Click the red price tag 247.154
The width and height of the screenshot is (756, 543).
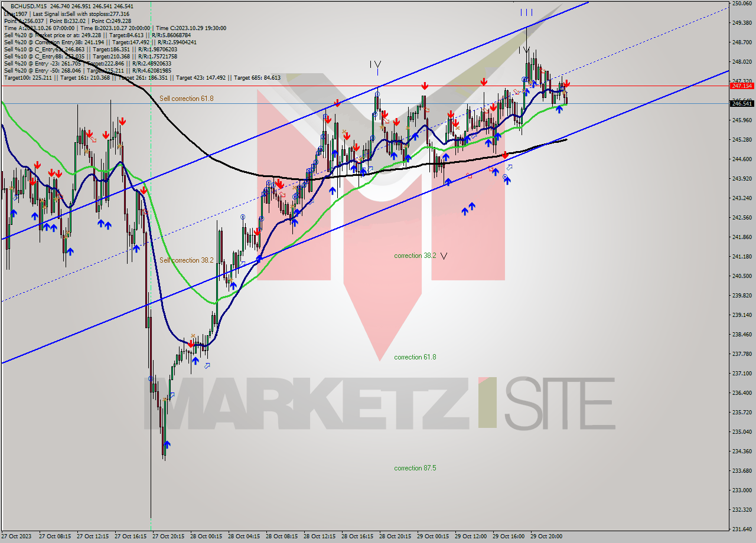pos(742,86)
